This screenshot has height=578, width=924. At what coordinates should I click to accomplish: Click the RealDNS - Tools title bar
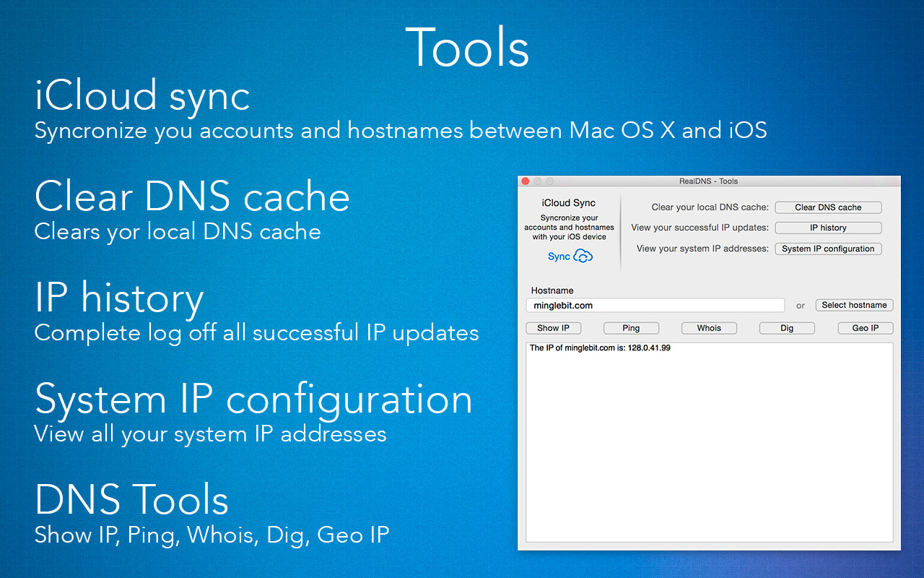[709, 181]
